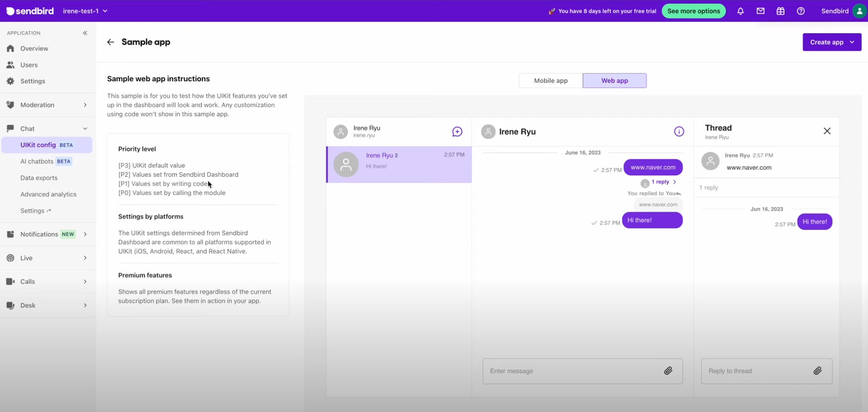
Task: Click attachment paperclip in Enter message field
Action: pyautogui.click(x=668, y=371)
